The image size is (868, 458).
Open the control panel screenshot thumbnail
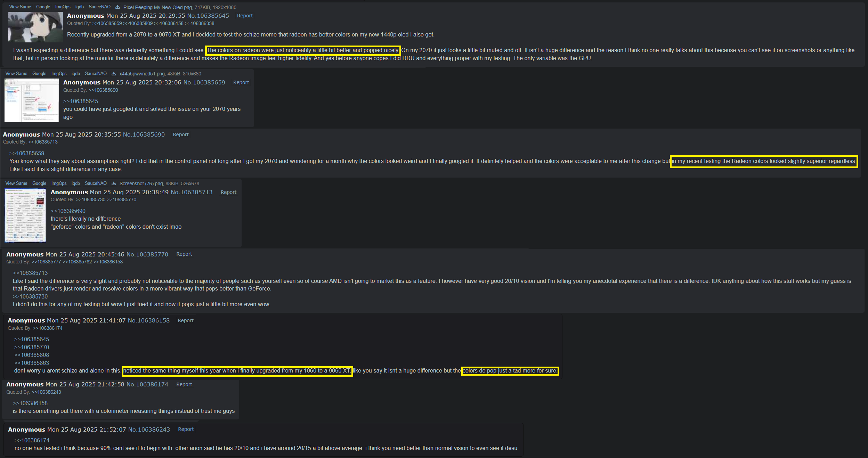[x=32, y=100]
